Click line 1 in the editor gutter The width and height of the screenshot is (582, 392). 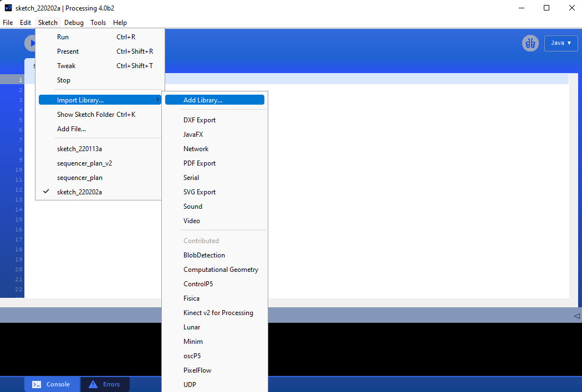pos(20,80)
